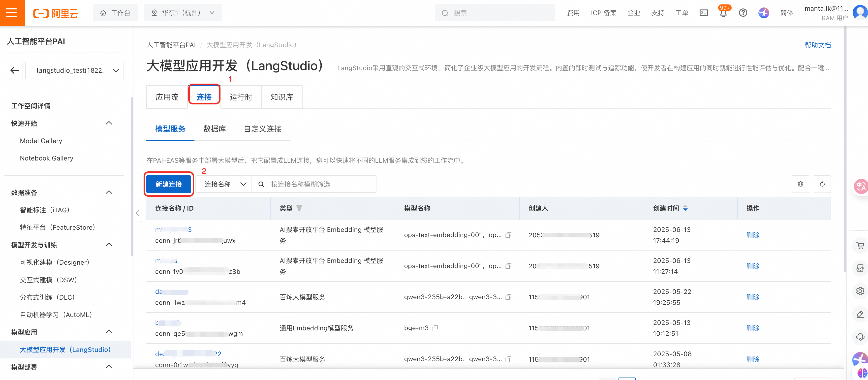Open the 华东1（杭州） region dropdown
Image resolution: width=868 pixels, height=380 pixels.
point(183,13)
